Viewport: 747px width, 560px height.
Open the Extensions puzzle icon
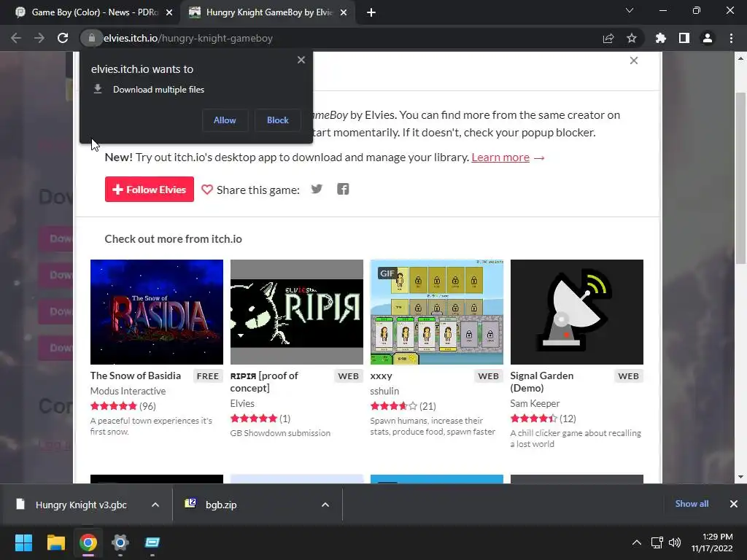(x=660, y=38)
